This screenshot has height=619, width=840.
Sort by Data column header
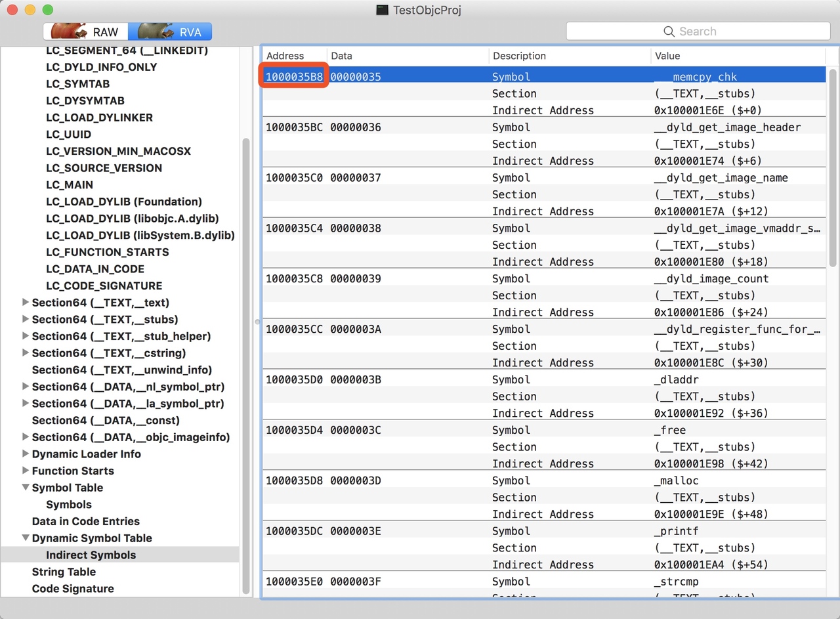pyautogui.click(x=408, y=56)
